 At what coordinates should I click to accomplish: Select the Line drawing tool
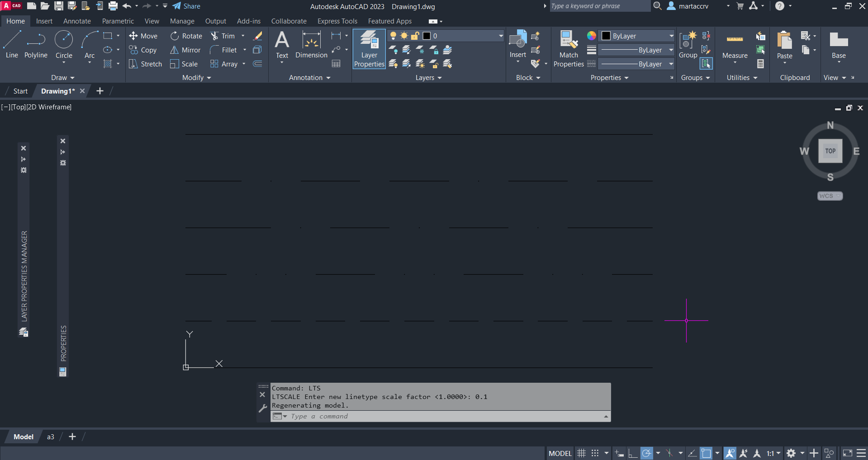(x=12, y=45)
